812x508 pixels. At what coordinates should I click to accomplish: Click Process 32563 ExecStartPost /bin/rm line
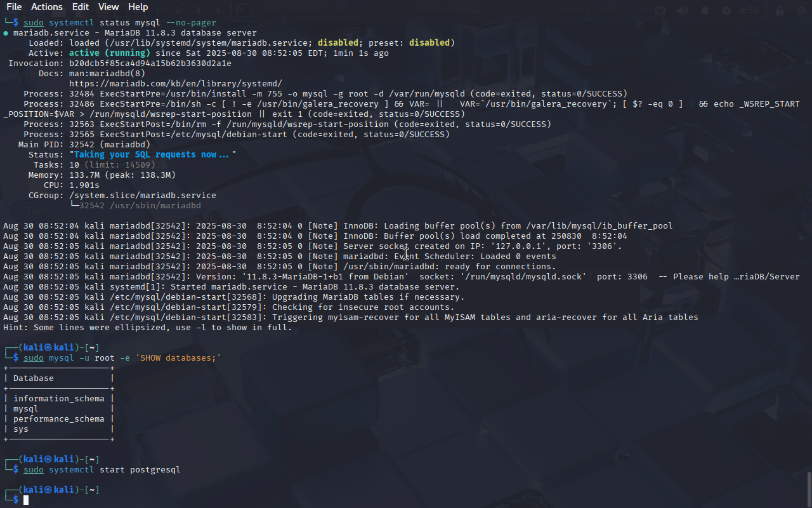pos(287,124)
